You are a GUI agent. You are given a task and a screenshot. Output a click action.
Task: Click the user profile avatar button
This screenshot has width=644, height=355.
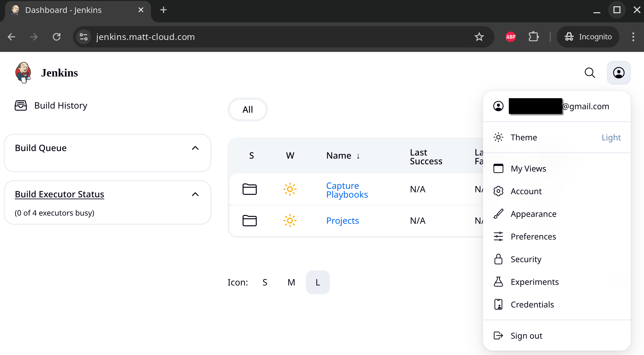coord(619,73)
